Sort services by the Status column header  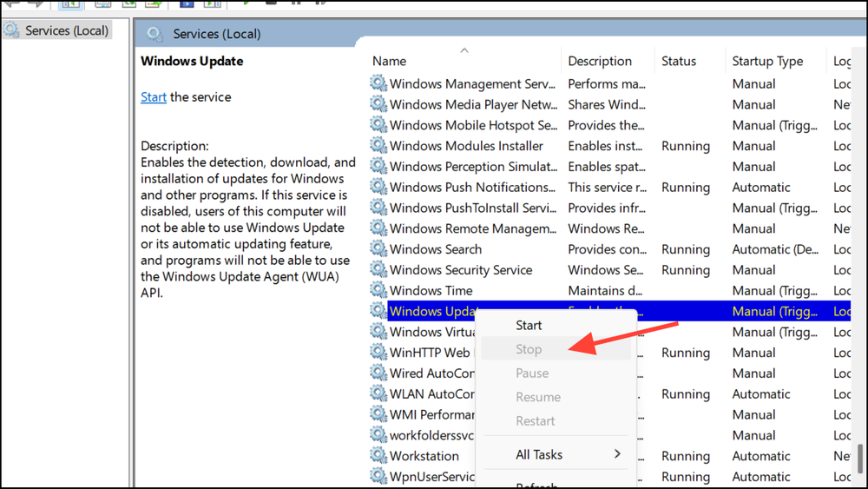click(679, 61)
